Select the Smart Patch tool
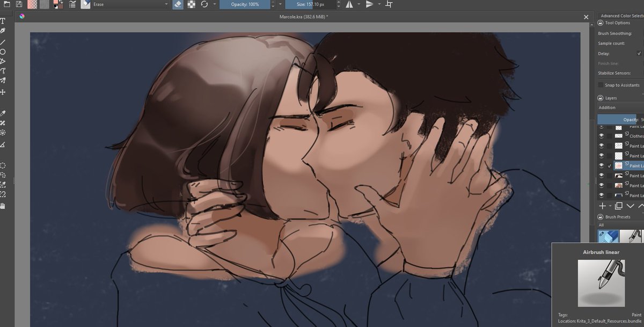The height and width of the screenshot is (327, 644). click(x=3, y=123)
